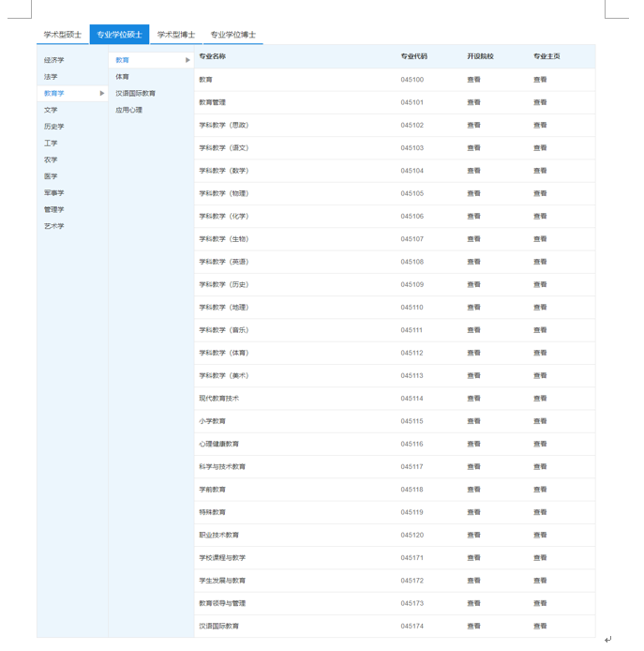Choose 管理学 in the left sidebar
The width and height of the screenshot is (644, 651).
pyautogui.click(x=54, y=209)
